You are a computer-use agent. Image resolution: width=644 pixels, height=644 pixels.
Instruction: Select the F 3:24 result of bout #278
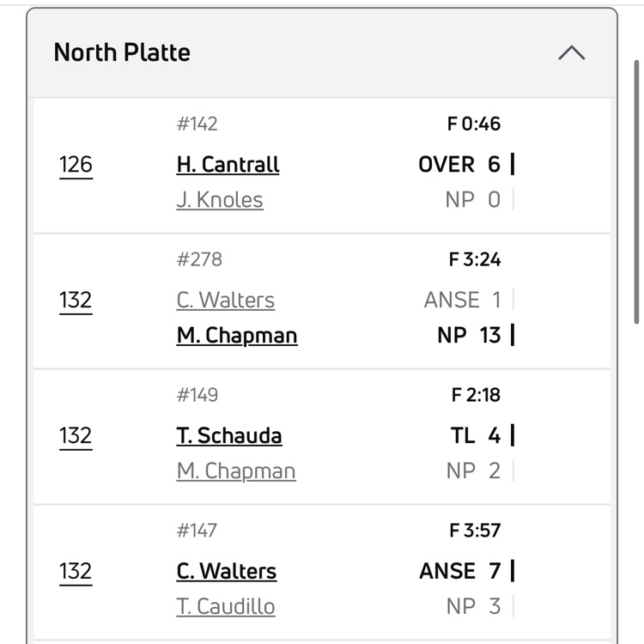[475, 259]
